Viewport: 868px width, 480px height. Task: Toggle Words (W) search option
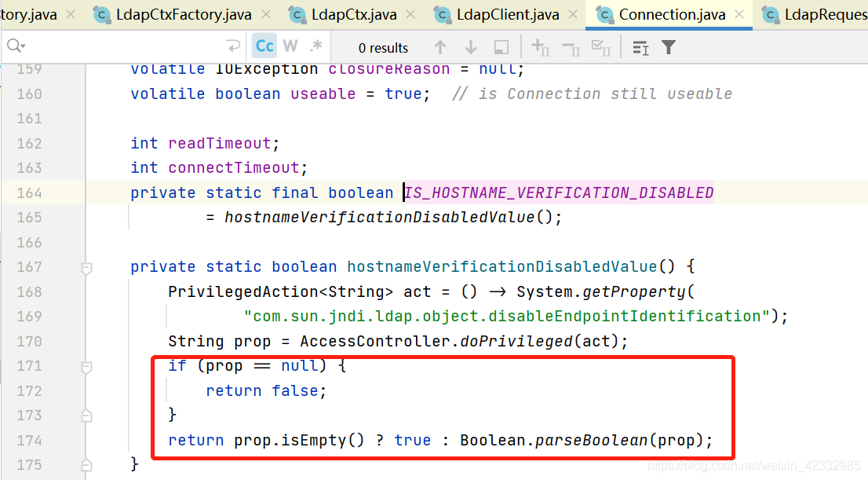point(290,46)
